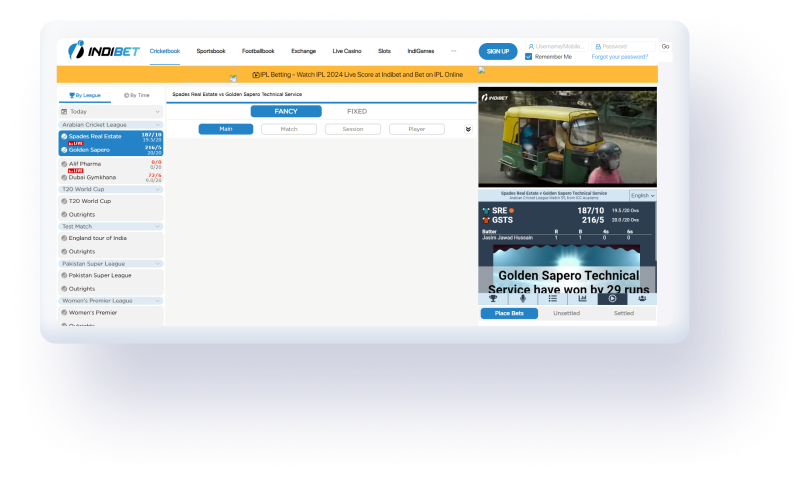Collapse the Pakistan Super League header
Screen dimensions: 810x484
point(111,263)
